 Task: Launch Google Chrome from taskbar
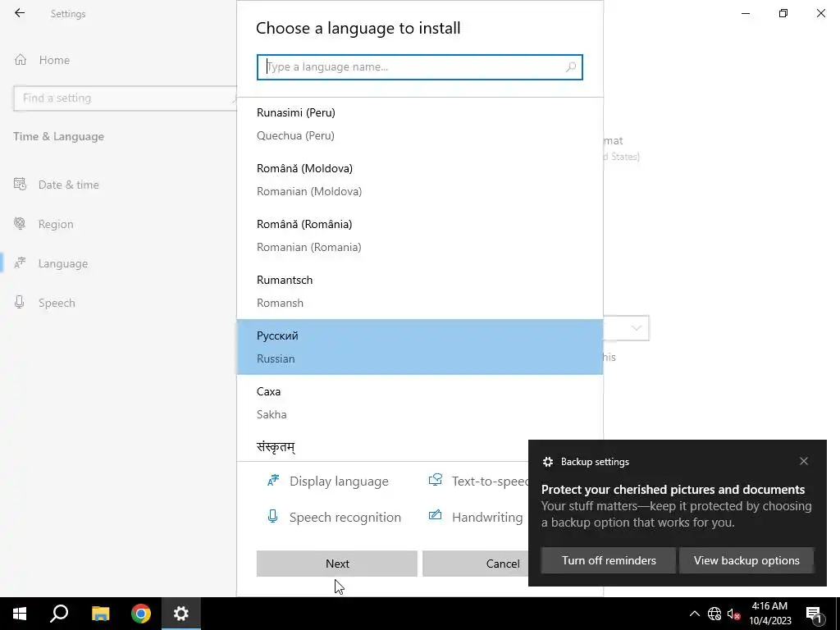(x=141, y=614)
